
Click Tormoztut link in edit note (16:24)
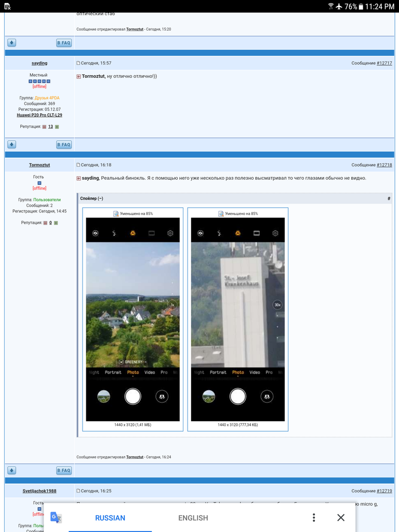135,457
